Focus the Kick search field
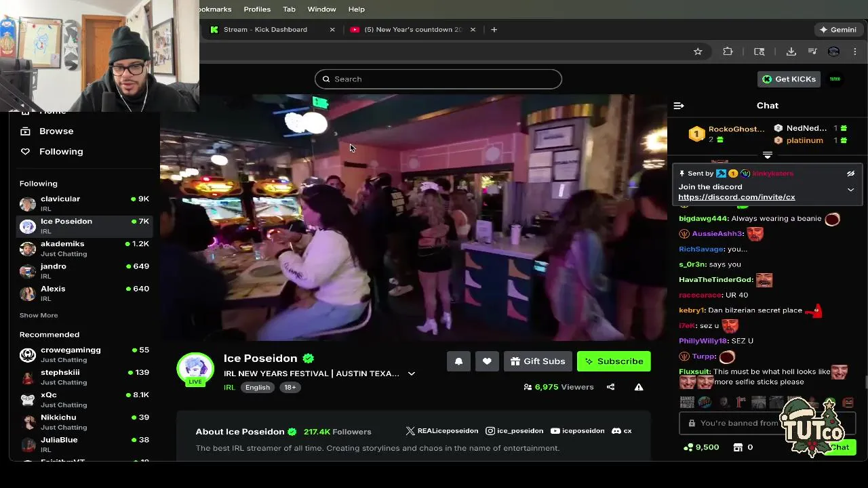 (x=438, y=79)
